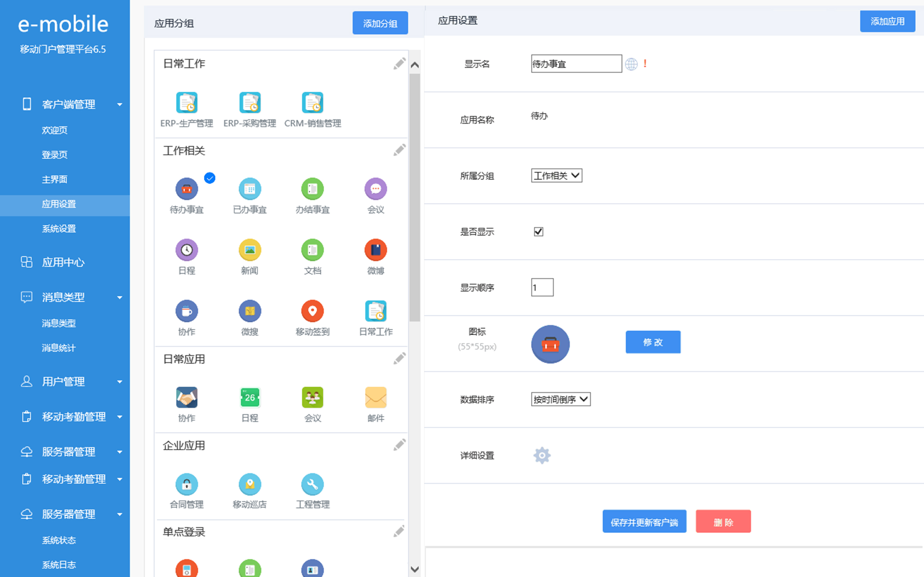Select the 微博 app icon
924x577 pixels.
pos(375,250)
